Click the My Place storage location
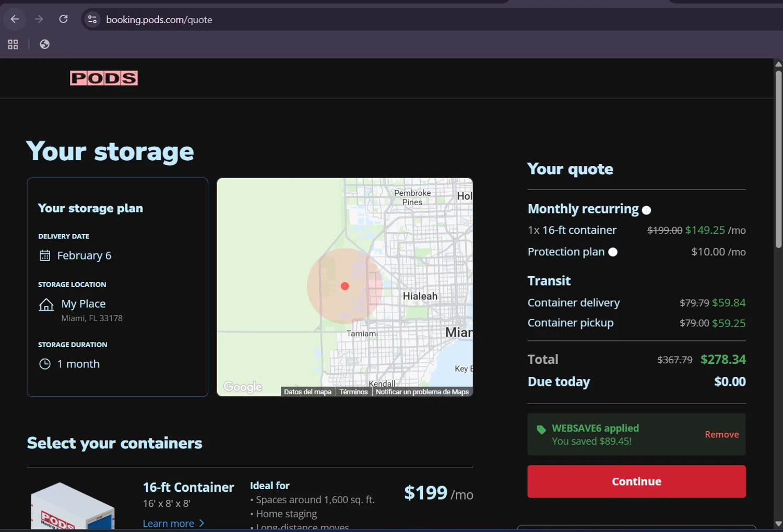783x532 pixels. click(84, 304)
